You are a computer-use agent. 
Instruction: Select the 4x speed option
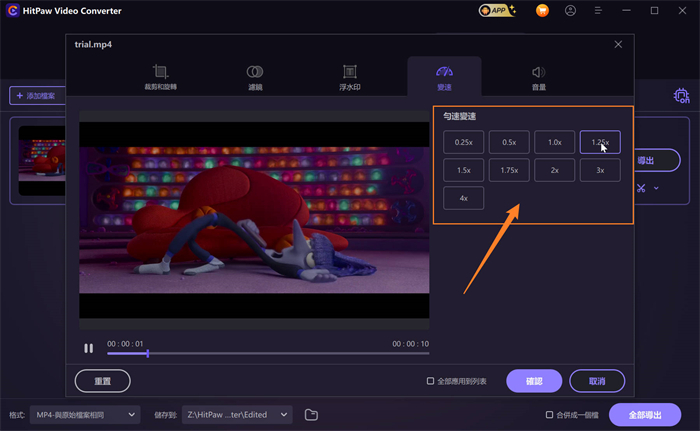pyautogui.click(x=463, y=198)
